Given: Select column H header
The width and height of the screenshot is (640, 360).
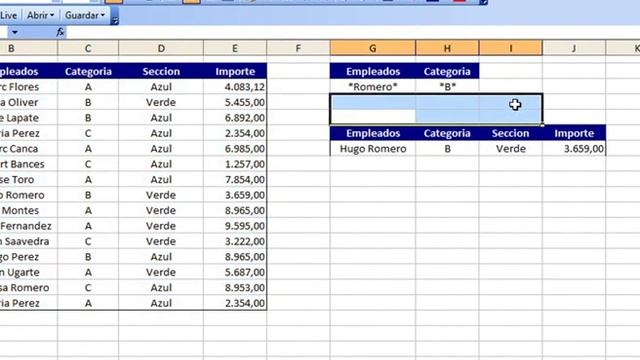Looking at the screenshot, I should click(447, 48).
